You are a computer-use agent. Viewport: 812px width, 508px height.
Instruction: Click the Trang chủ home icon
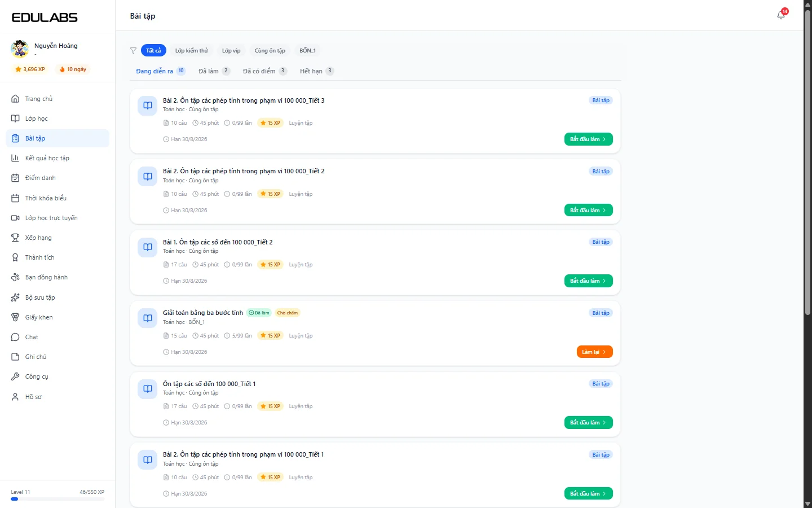(15, 99)
